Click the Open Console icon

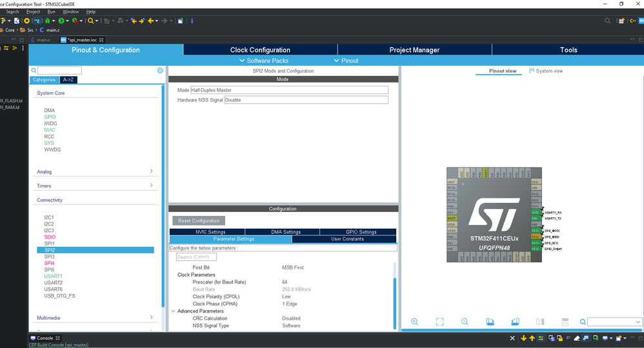[618, 338]
